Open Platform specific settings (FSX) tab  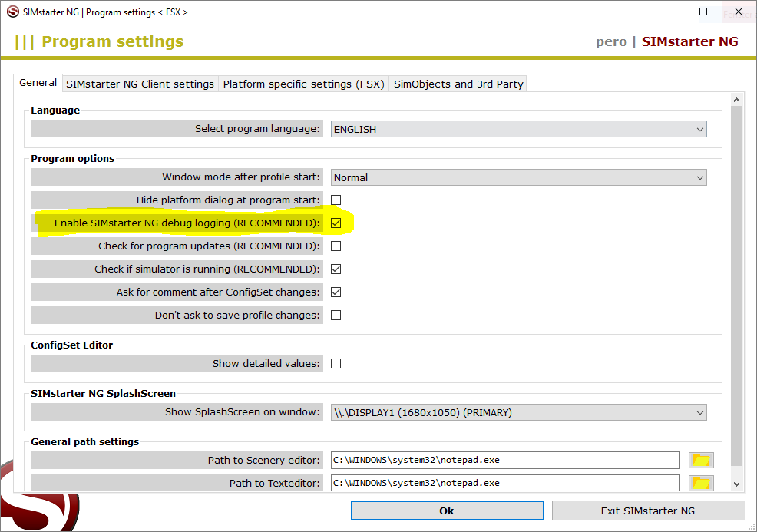304,84
